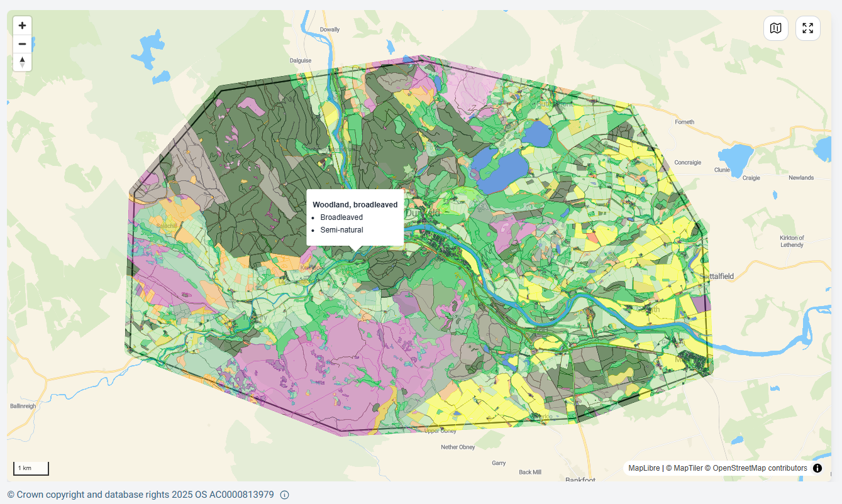The image size is (842, 504).
Task: Toggle the map attribution info icon
Action: coord(817,468)
